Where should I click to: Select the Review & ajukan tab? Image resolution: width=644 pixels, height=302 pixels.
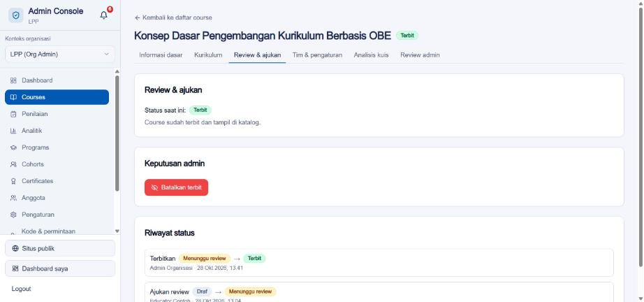pyautogui.click(x=258, y=55)
